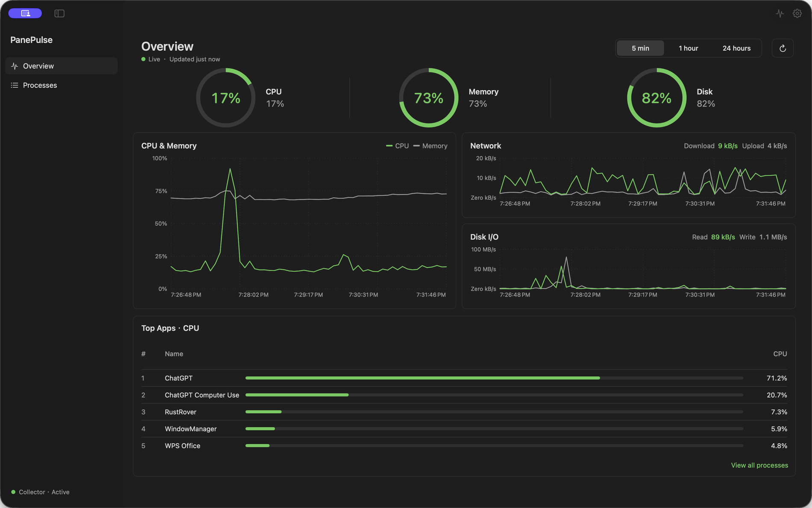Screen dimensions: 812x508
Task: Click the 71.2% CPU value
Action: (x=777, y=378)
